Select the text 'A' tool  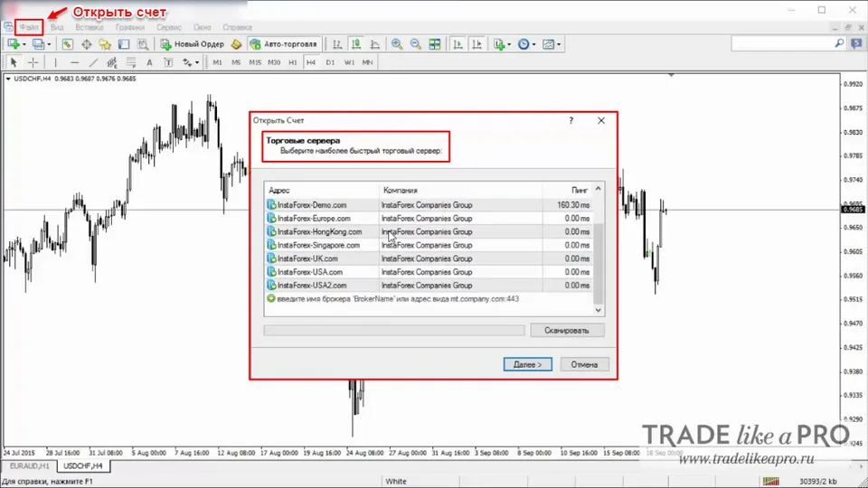(x=149, y=62)
